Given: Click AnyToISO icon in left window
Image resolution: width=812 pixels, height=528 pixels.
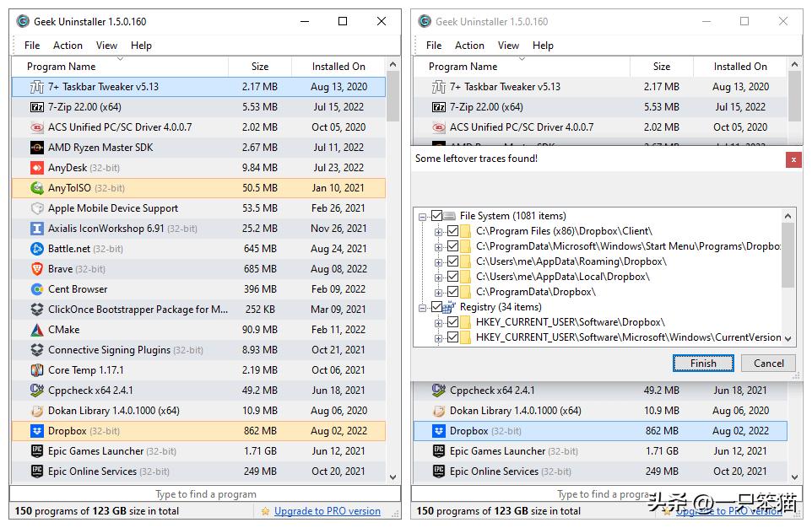Looking at the screenshot, I should pyautogui.click(x=37, y=188).
